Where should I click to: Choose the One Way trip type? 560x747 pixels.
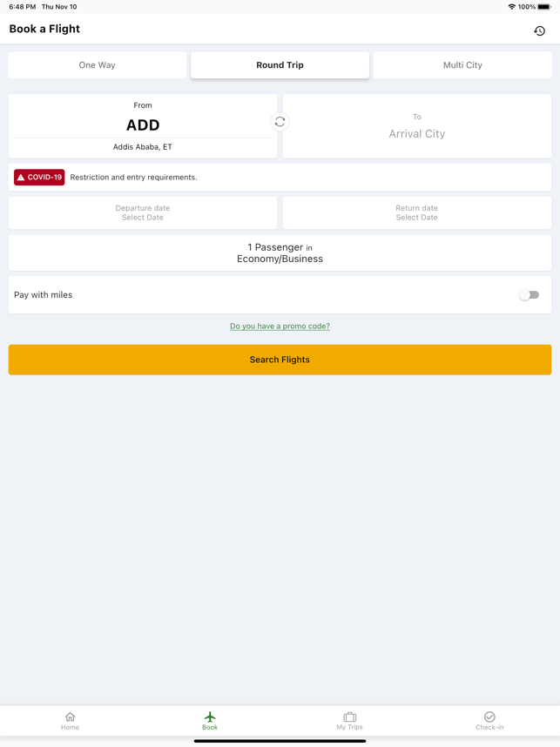pyautogui.click(x=98, y=65)
